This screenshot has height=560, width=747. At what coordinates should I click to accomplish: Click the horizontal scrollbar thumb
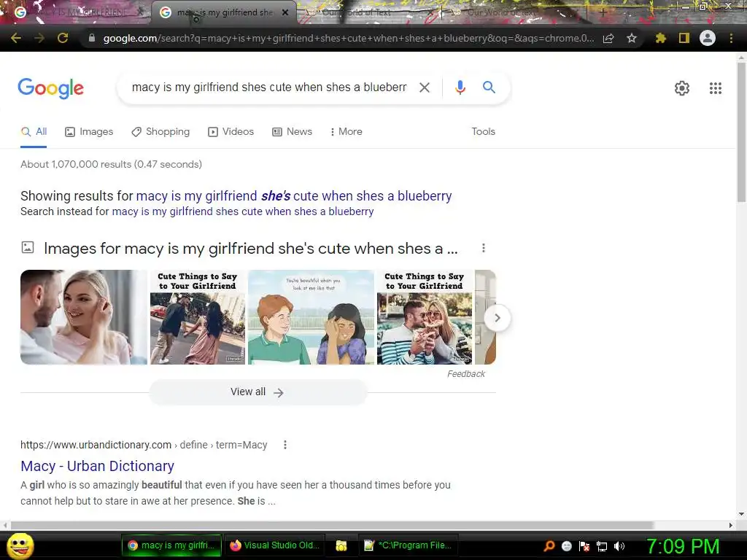point(332,525)
